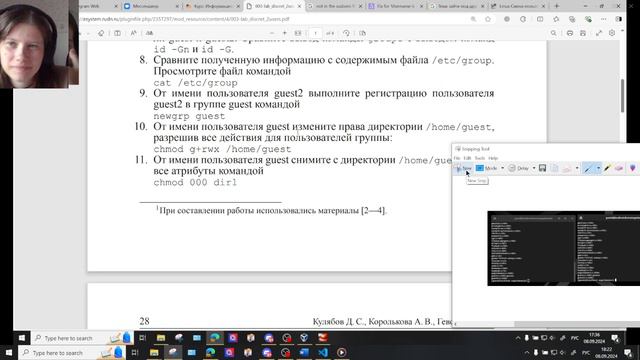Print the PDF with the printer icon
Image resolution: width=640 pixels, height=360 pixels.
(570, 33)
